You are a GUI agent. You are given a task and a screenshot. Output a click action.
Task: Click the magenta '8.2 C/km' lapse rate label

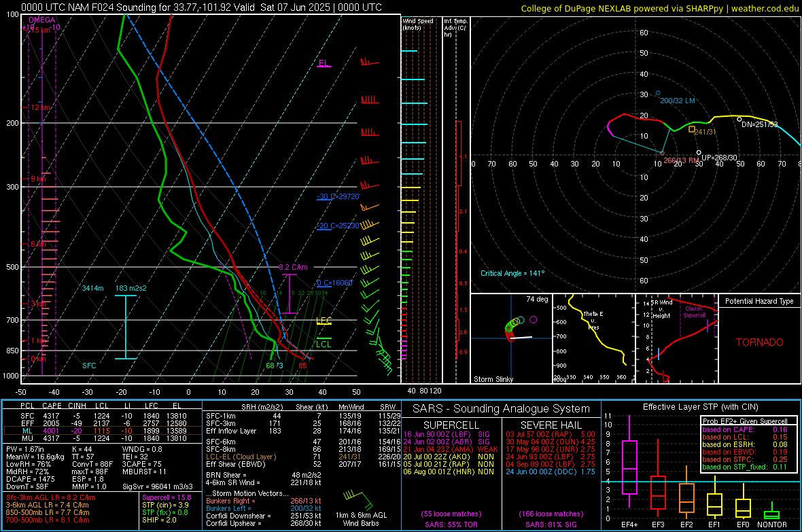click(293, 267)
